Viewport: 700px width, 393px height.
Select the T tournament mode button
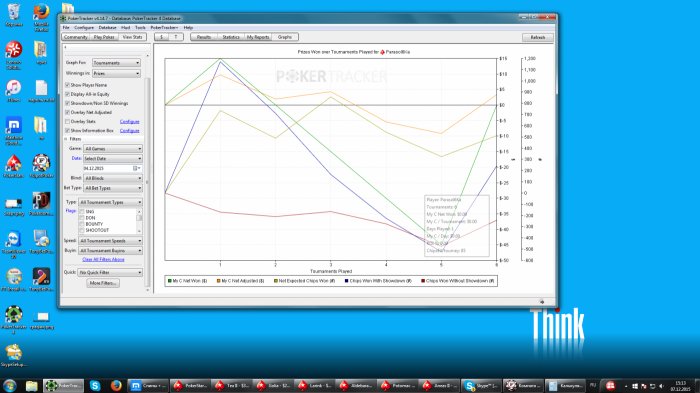tap(176, 37)
